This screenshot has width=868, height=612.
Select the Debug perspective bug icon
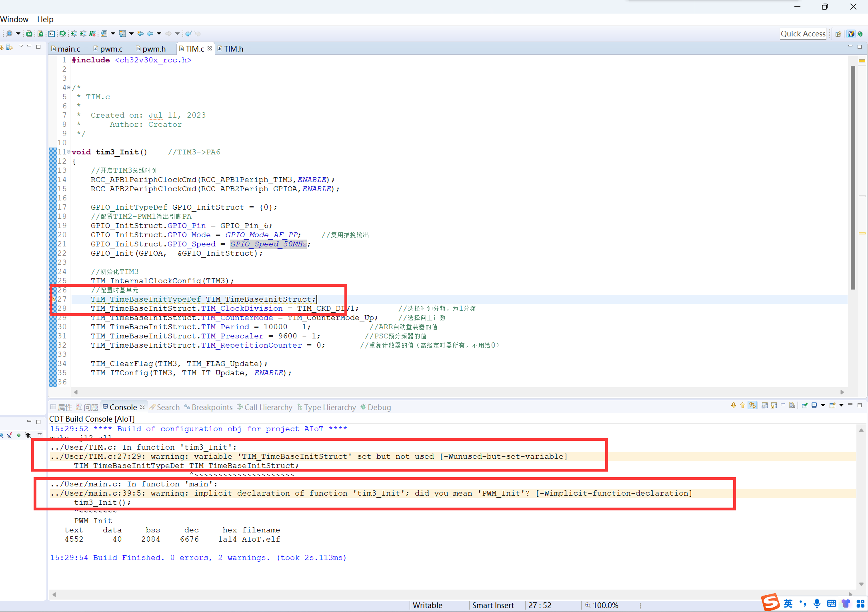point(860,34)
